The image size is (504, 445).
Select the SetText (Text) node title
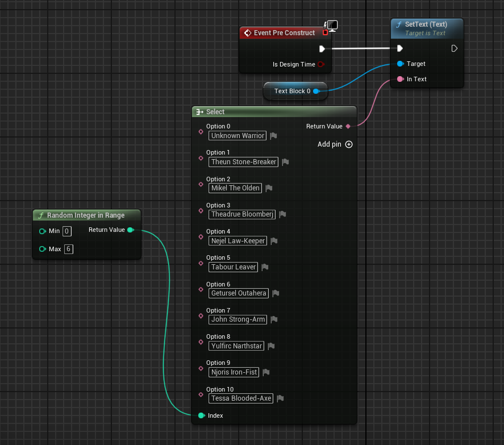point(426,24)
